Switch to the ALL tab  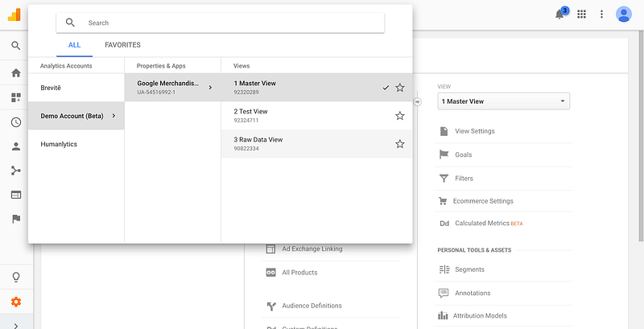[74, 45]
